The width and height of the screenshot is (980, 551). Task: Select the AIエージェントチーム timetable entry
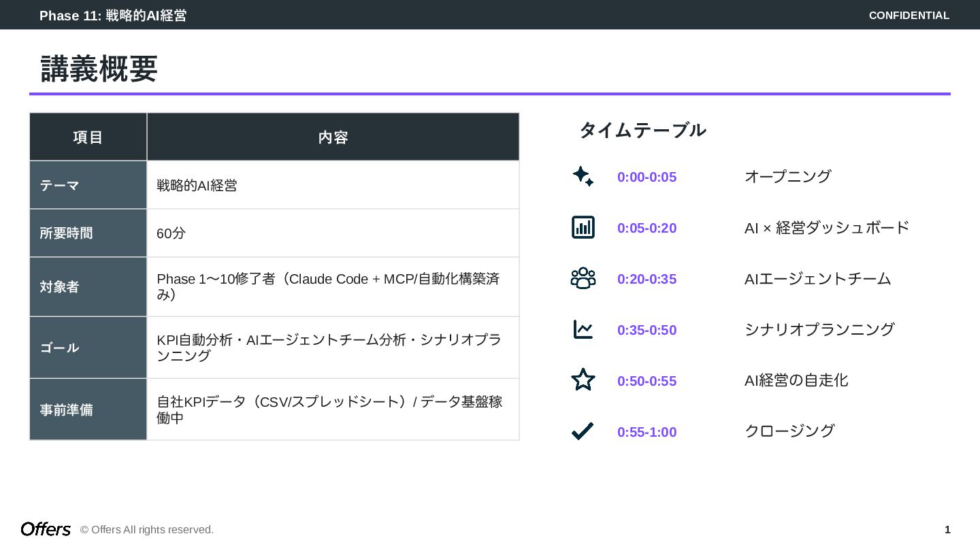pyautogui.click(x=817, y=279)
